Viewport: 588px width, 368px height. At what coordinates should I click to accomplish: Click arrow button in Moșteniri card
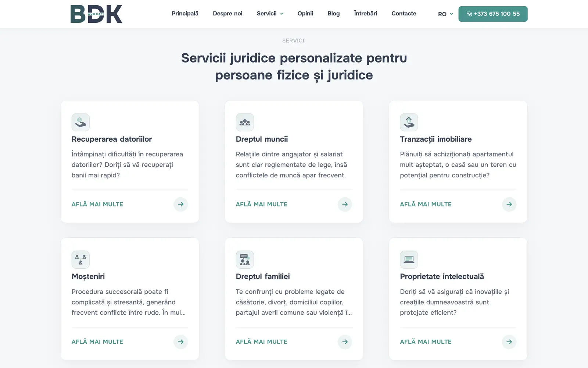[x=181, y=342]
